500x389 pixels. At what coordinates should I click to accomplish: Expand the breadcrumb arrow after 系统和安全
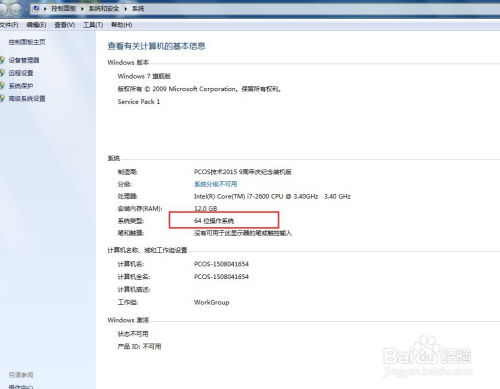click(126, 8)
